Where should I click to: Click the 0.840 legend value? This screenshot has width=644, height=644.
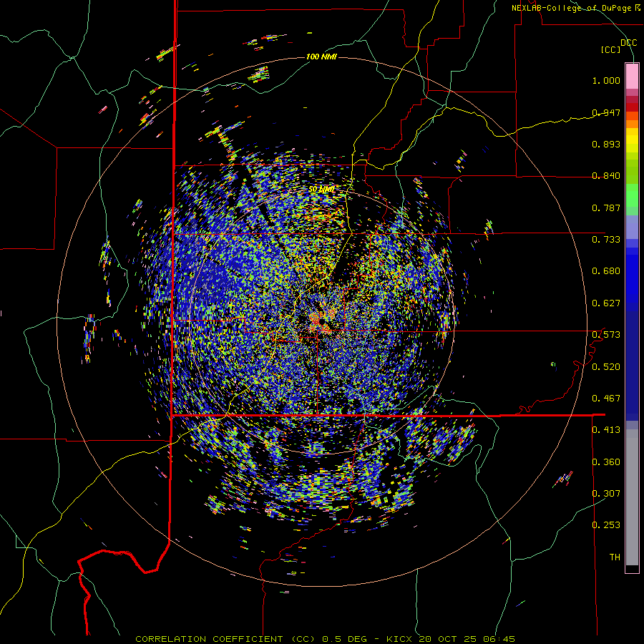point(606,176)
